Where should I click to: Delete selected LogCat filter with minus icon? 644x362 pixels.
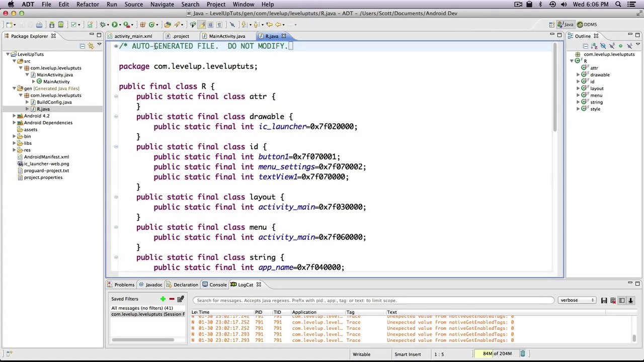pyautogui.click(x=172, y=299)
